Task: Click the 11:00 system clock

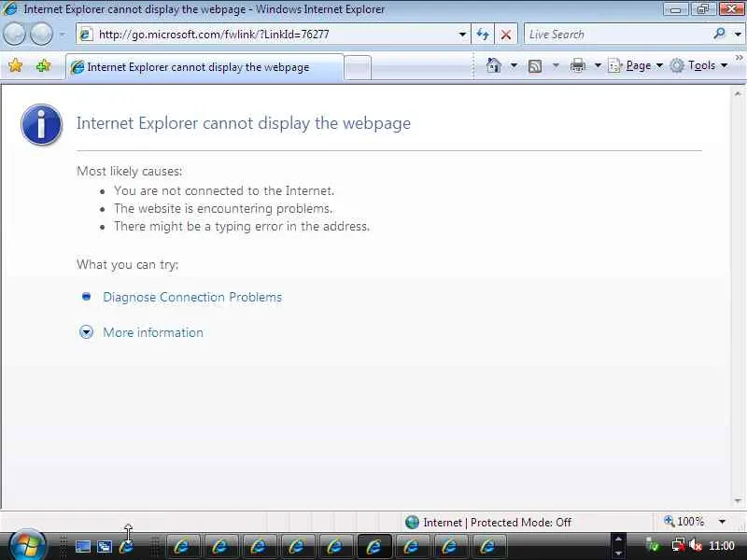Action: pos(721,546)
